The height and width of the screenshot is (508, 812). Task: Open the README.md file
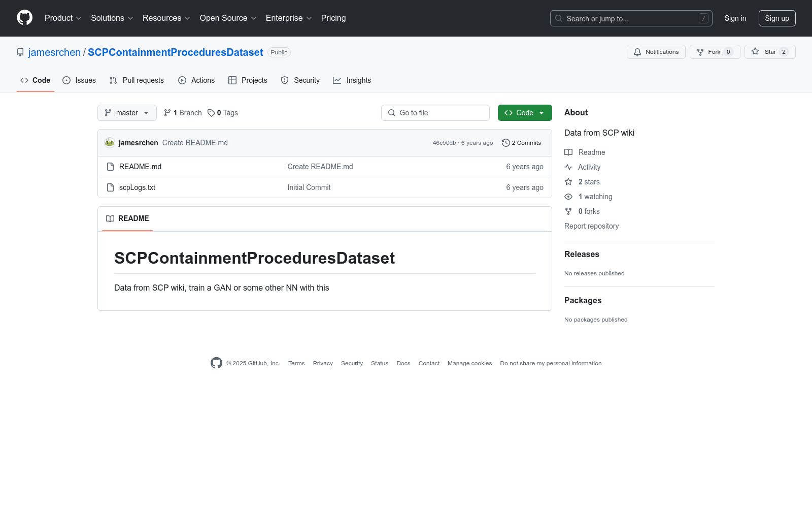(x=140, y=167)
